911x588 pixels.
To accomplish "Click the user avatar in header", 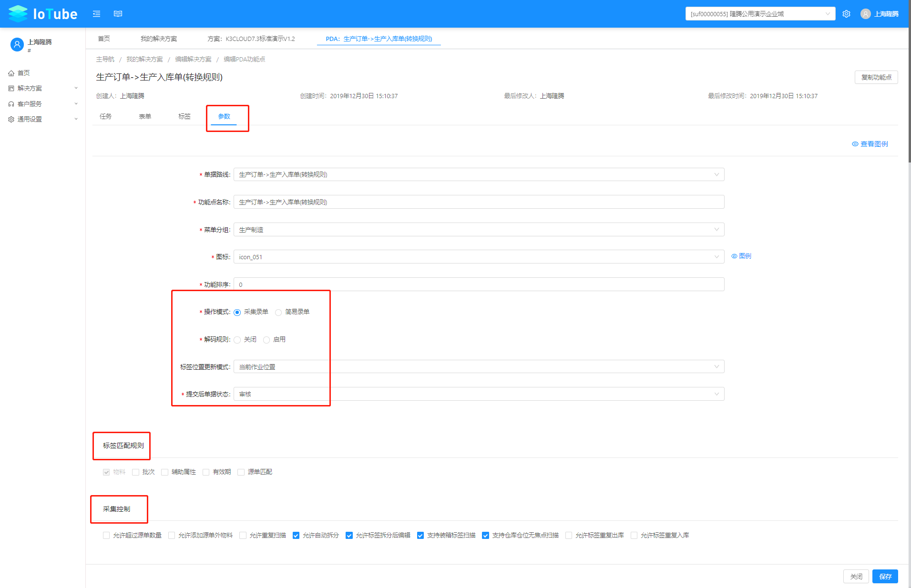I will coord(865,14).
